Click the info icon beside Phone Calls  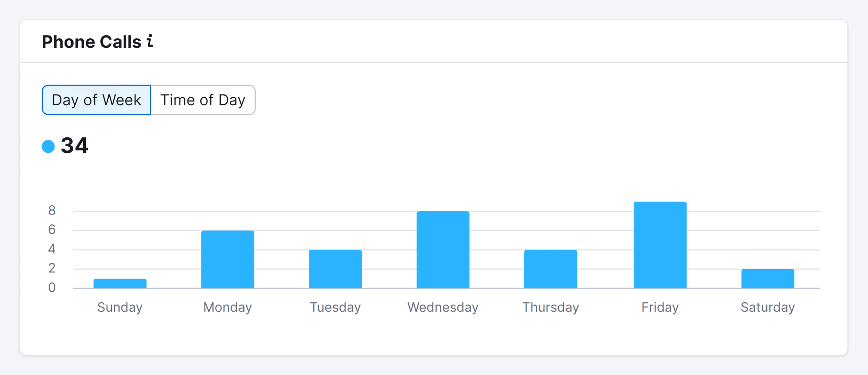pos(150,41)
